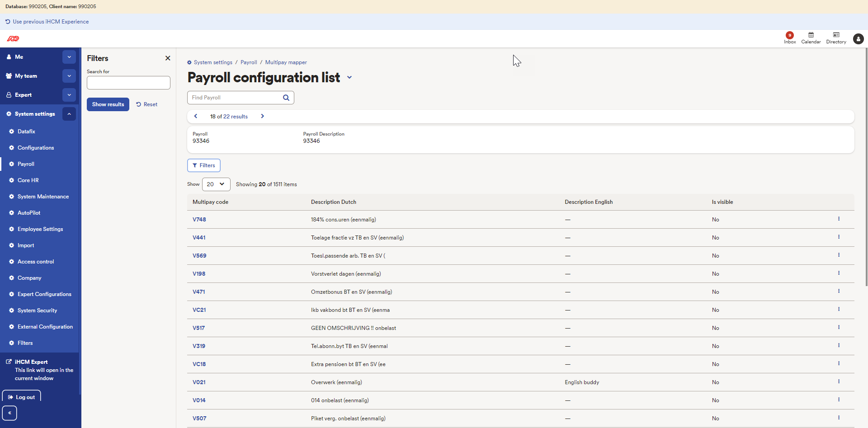Open the kebab menu on row V748

(839, 219)
